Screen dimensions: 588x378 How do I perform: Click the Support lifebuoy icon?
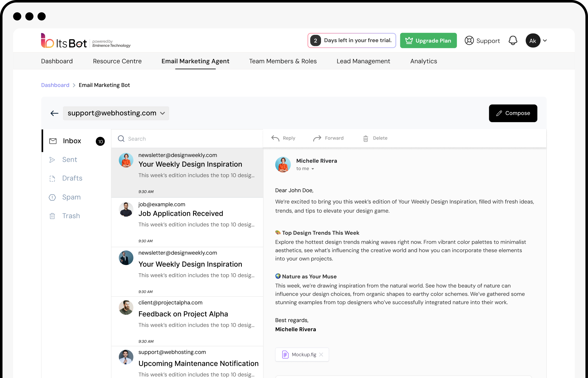[x=469, y=40]
